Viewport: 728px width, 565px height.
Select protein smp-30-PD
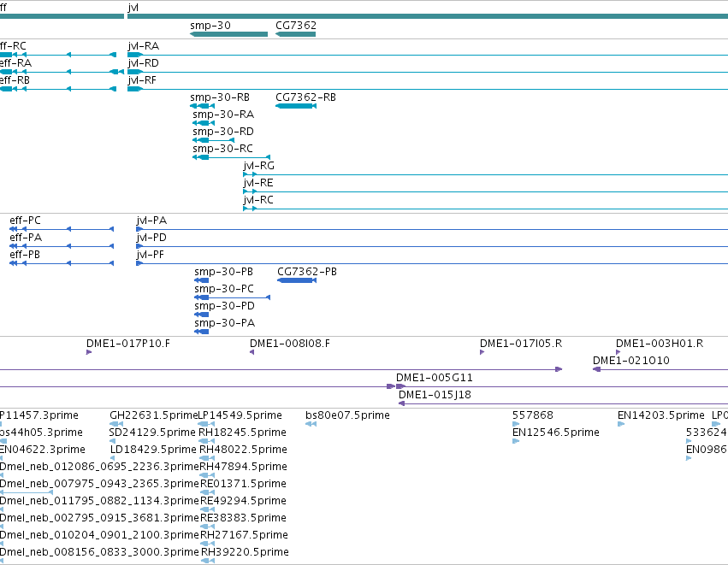(202, 315)
